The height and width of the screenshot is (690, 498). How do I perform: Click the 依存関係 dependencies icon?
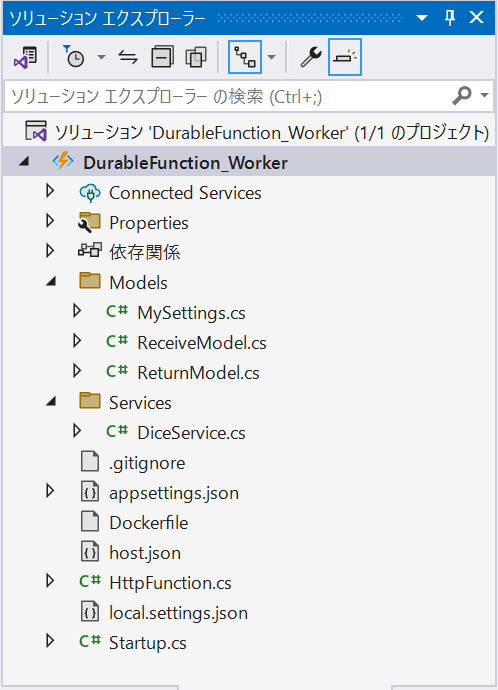click(x=90, y=250)
